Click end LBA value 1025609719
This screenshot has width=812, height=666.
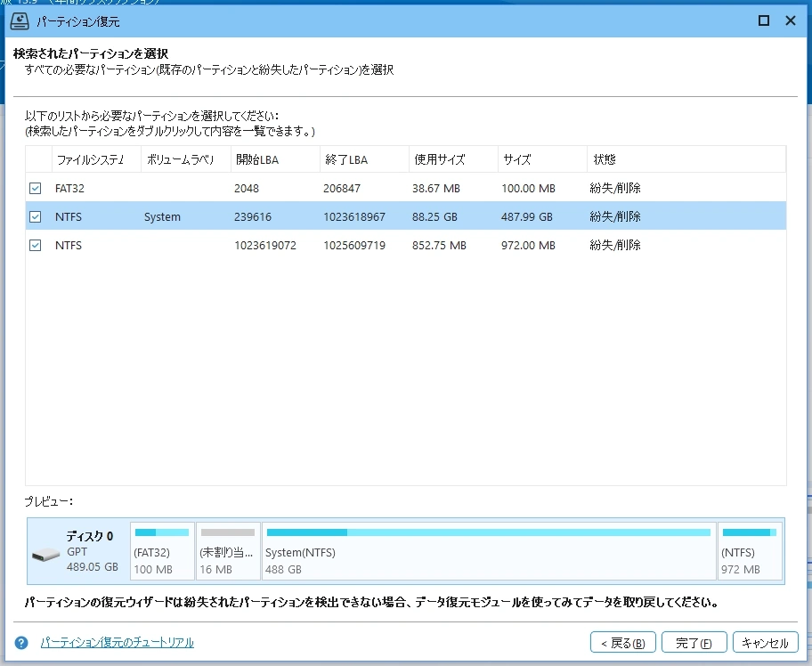[x=354, y=246]
